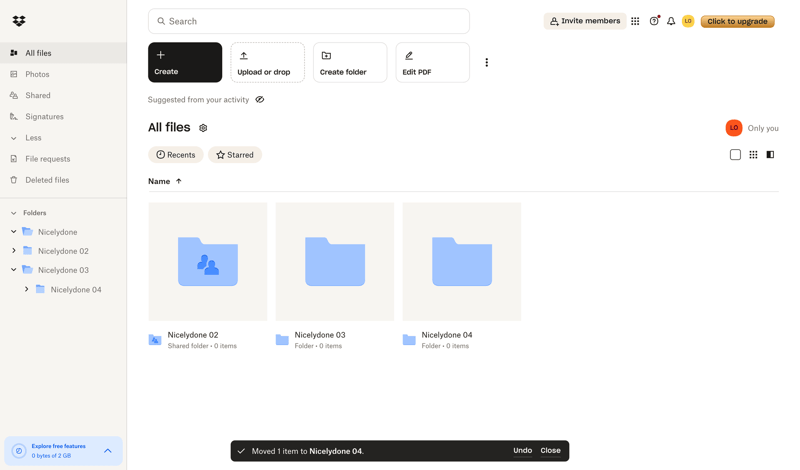Click the small folder icon beside Nicelydone 03 name

tap(282, 339)
